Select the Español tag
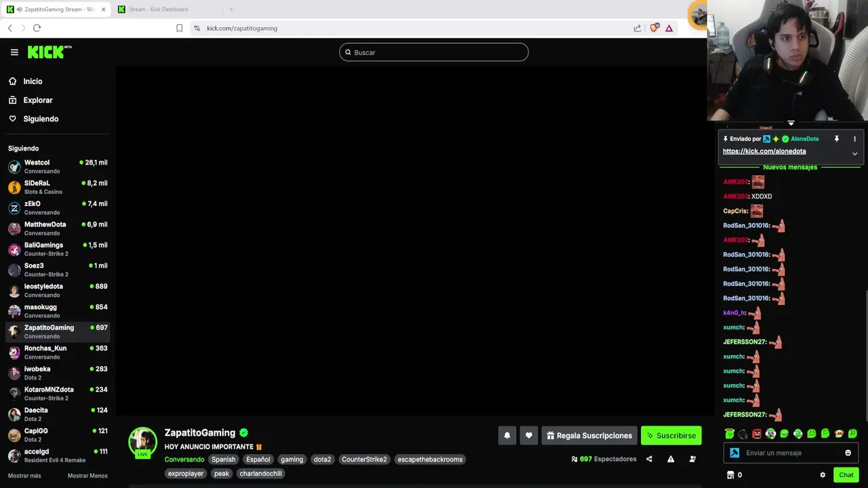Viewport: 868px width, 488px height. click(x=258, y=460)
